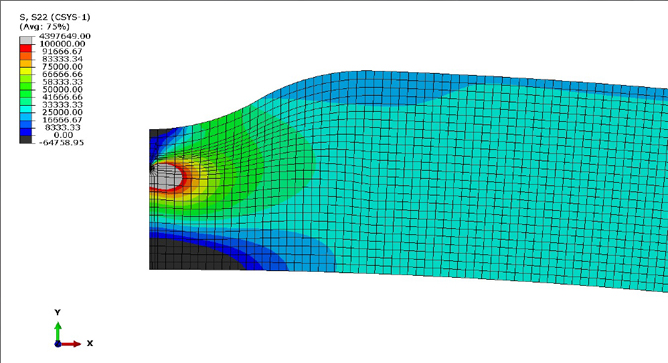The width and height of the screenshot is (668, 363).
Task: Select the legend title 'S, S22 (CSYS-1)'
Action: click(55, 17)
